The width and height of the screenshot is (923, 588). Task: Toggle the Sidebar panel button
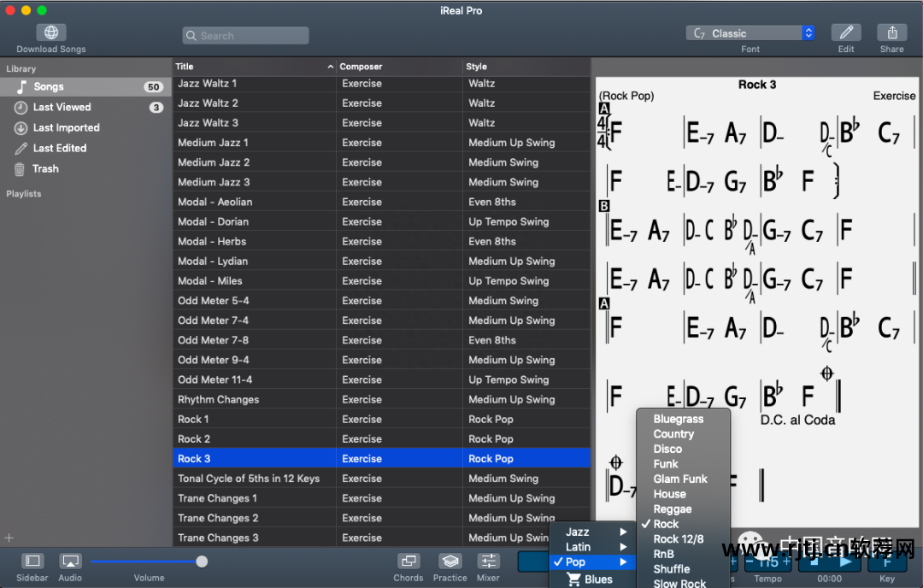[x=32, y=562]
